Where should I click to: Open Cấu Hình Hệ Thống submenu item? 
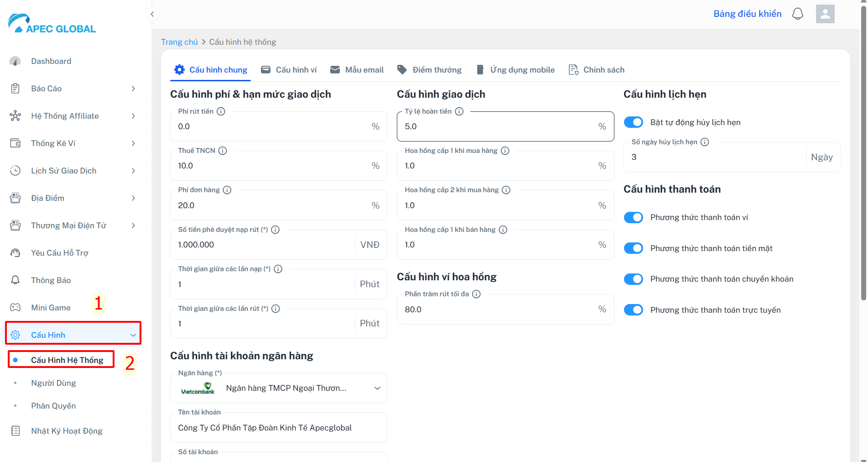[x=67, y=360]
